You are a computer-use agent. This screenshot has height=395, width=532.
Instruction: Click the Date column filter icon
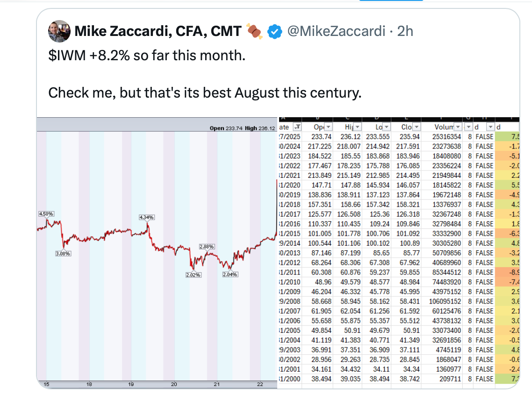tap(297, 127)
